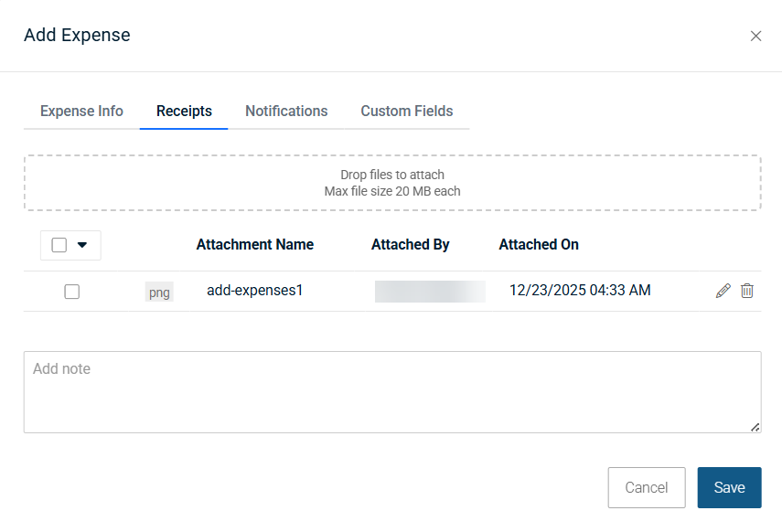The image size is (782, 532).
Task: Click the Attached By column header
Action: click(410, 244)
